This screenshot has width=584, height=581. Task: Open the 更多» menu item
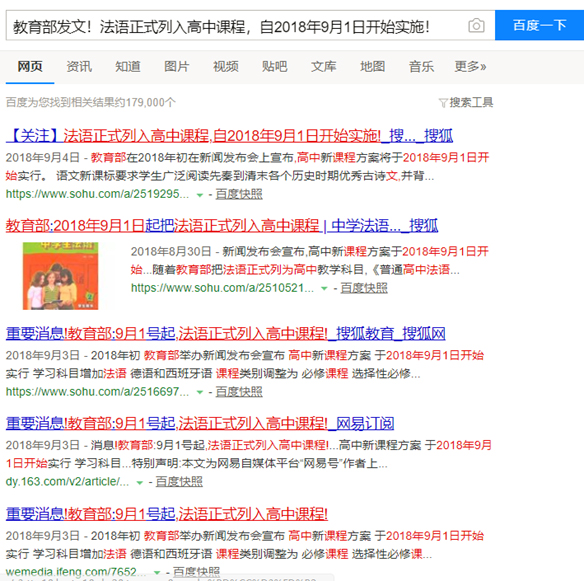point(470,67)
